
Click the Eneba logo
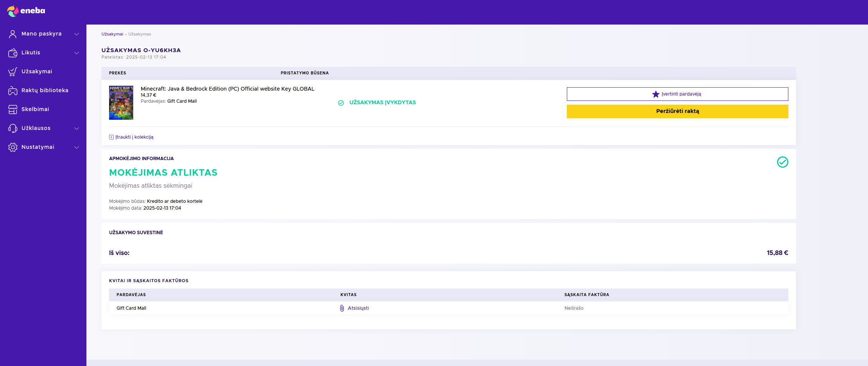26,11
